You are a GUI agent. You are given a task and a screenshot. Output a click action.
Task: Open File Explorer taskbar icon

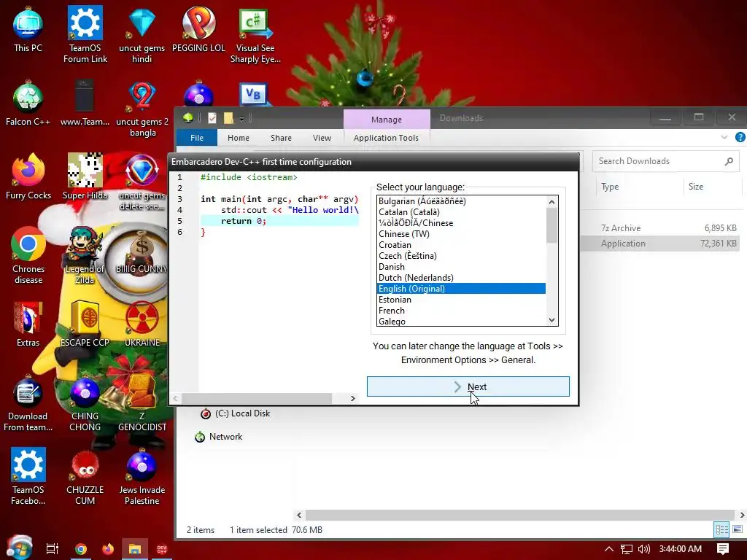tap(135, 549)
